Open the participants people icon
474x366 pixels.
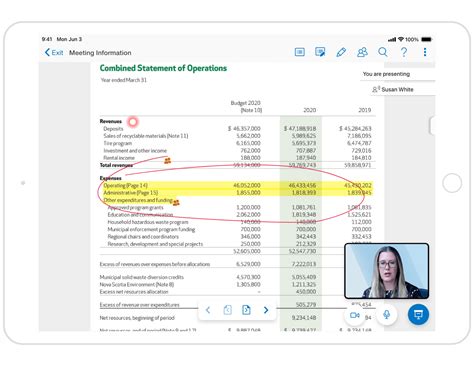click(x=362, y=52)
